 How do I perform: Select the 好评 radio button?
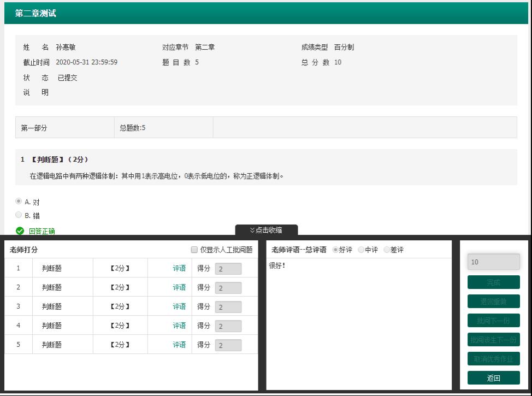click(335, 250)
